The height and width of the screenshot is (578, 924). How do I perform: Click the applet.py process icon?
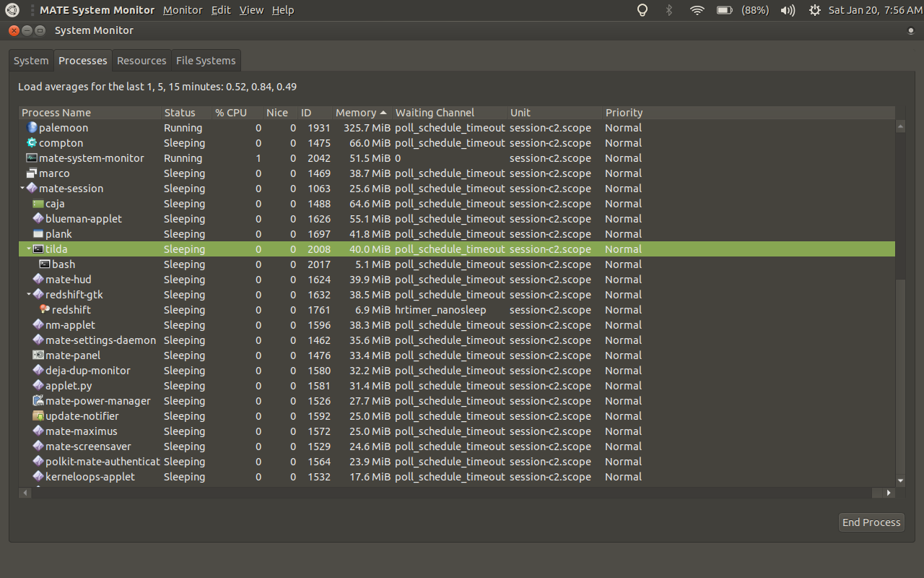click(x=38, y=386)
